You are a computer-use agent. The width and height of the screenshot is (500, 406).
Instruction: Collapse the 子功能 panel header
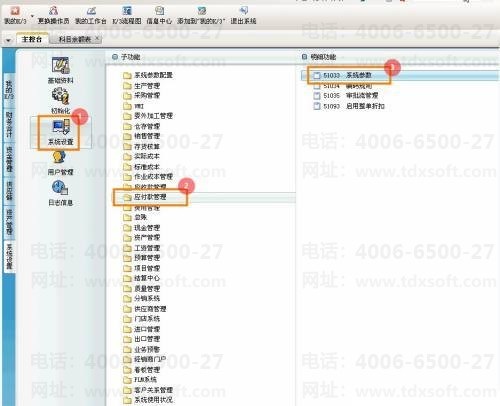[115, 57]
